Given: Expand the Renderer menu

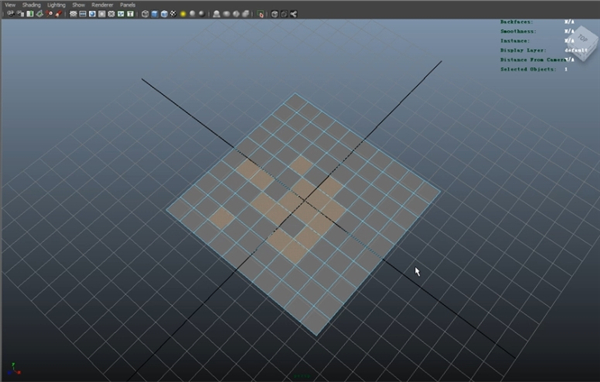Looking at the screenshot, I should click(102, 5).
